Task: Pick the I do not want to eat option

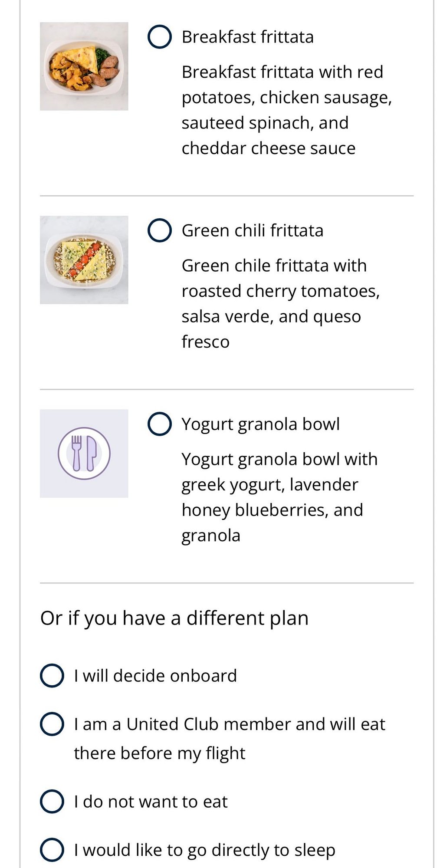Action: tap(52, 801)
